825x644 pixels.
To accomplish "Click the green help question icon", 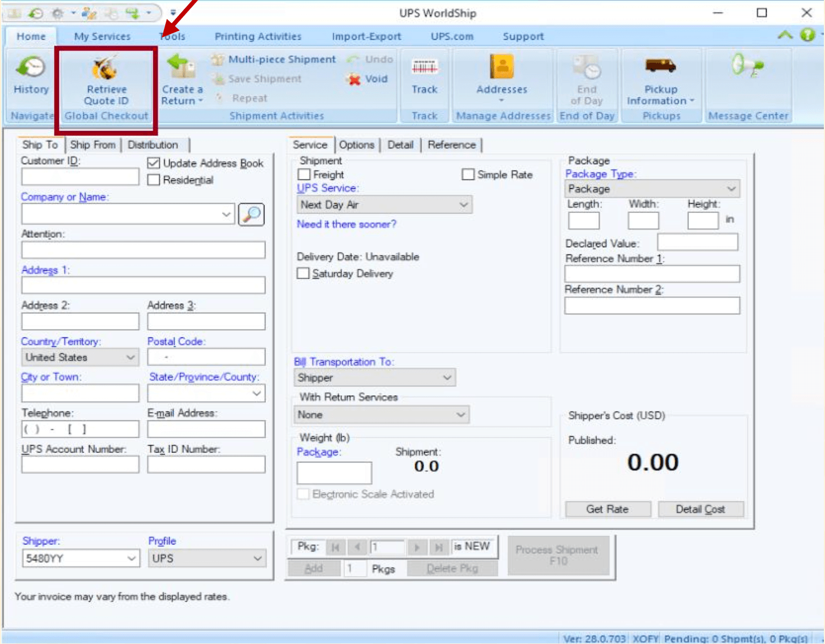I will [x=807, y=35].
